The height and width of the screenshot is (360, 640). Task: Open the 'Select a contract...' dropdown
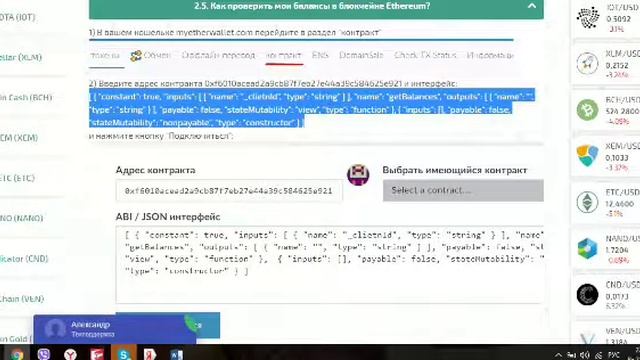point(463,190)
